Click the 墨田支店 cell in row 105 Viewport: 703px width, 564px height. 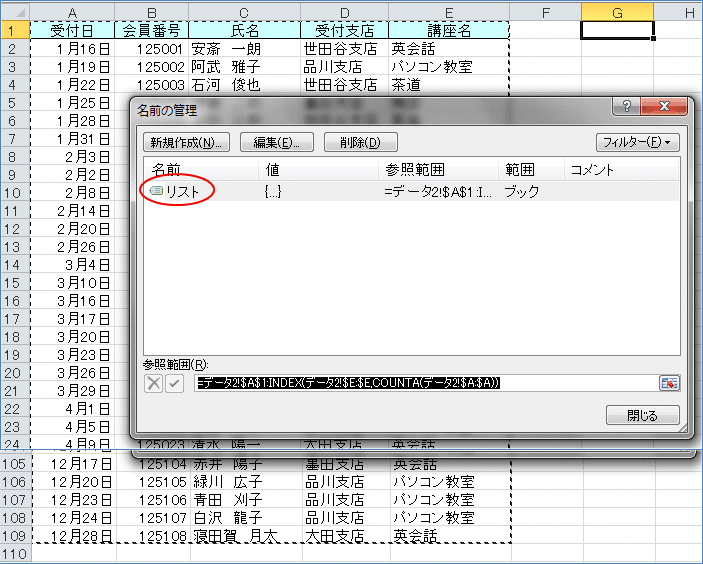pos(346,464)
